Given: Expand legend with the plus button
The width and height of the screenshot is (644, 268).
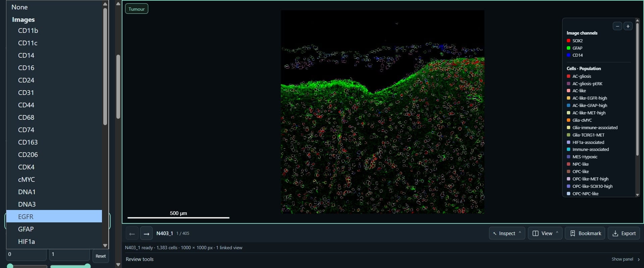Looking at the screenshot, I should click(628, 26).
